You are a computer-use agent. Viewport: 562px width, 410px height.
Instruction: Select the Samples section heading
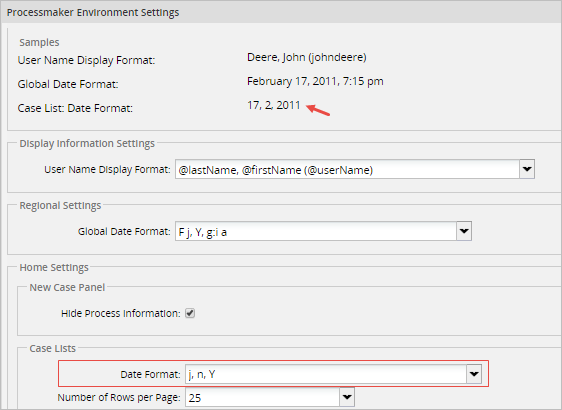point(39,42)
